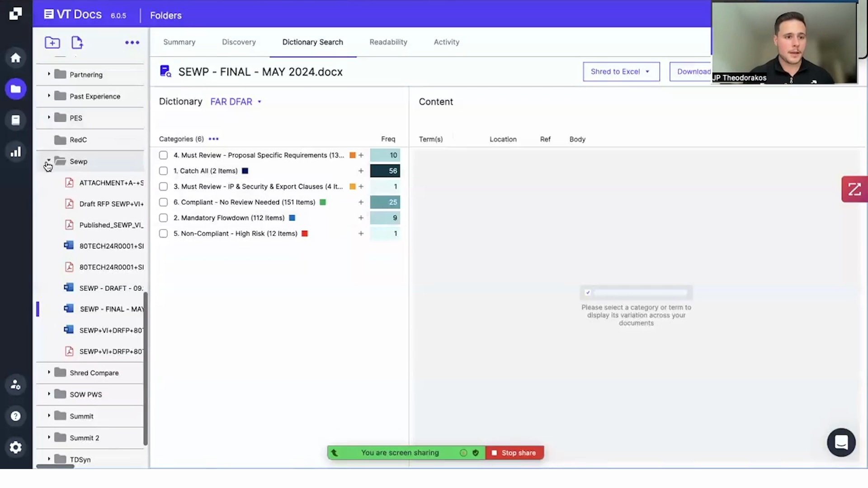The width and height of the screenshot is (868, 488).
Task: Open the settings gear icon
Action: [16, 447]
